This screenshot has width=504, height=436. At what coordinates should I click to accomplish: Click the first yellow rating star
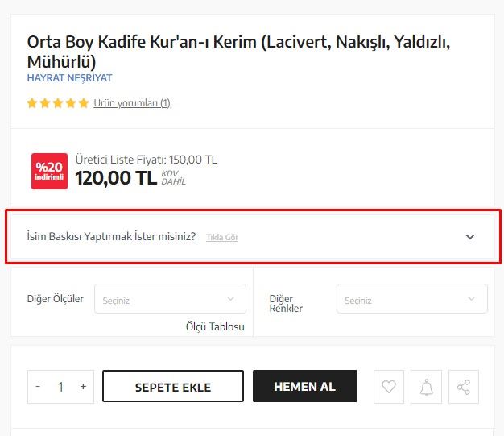32,103
